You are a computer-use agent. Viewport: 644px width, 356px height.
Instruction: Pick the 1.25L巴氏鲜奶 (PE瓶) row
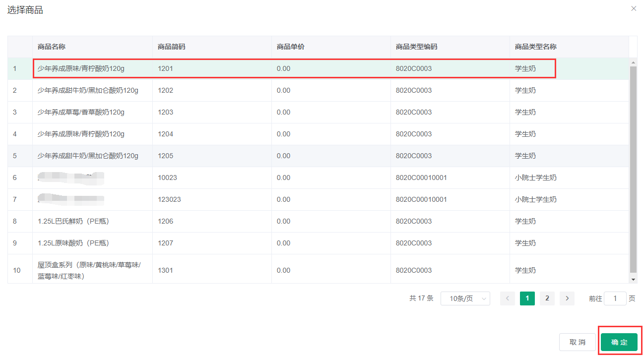click(x=73, y=221)
